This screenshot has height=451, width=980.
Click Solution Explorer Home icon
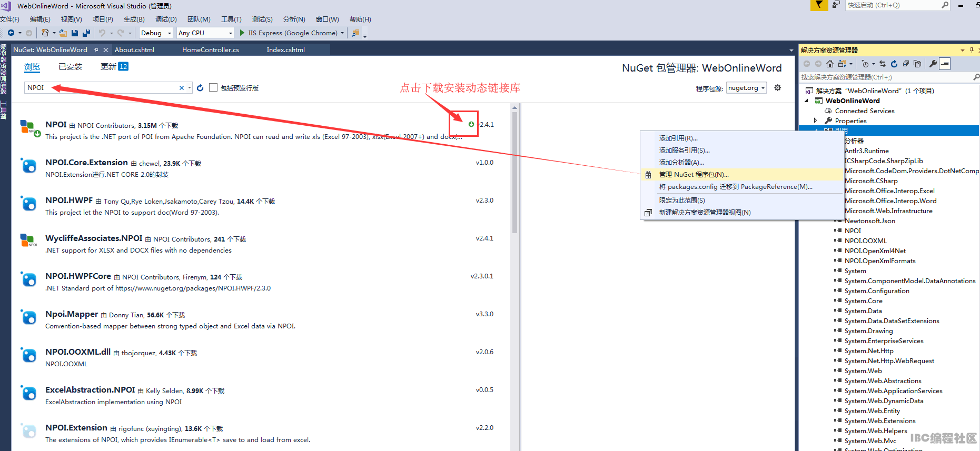pos(830,64)
